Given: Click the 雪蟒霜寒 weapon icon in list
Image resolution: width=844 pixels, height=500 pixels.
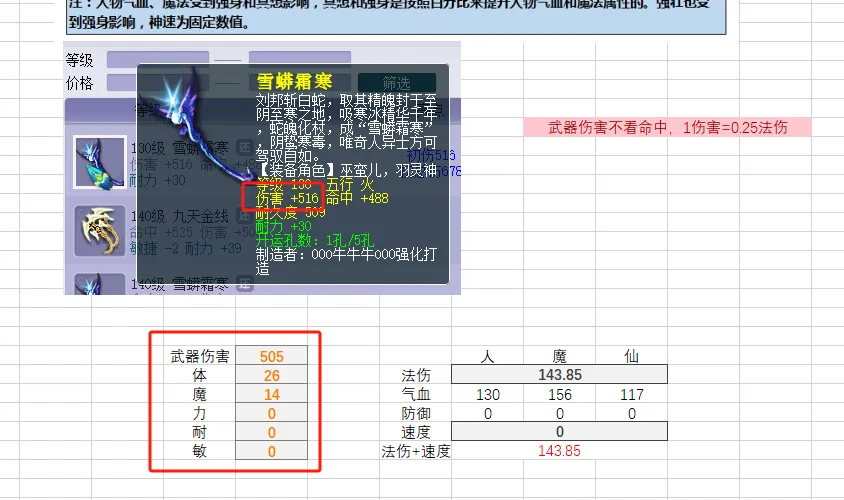Looking at the screenshot, I should coord(99,162).
